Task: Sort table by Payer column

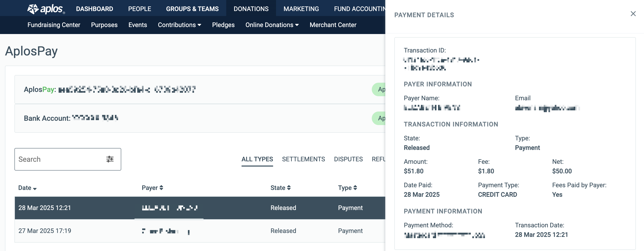Action: [152, 188]
